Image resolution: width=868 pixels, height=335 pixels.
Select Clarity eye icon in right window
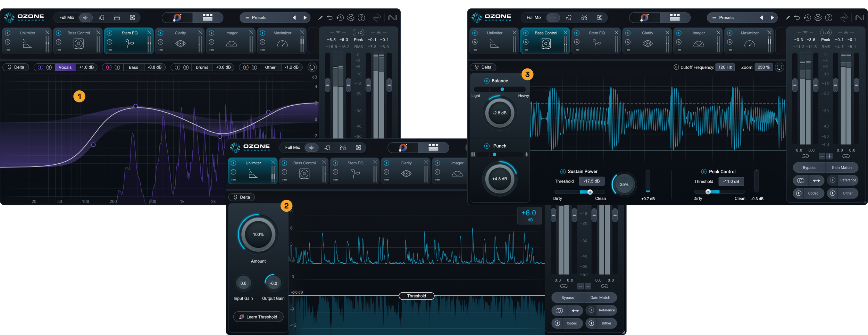click(648, 44)
